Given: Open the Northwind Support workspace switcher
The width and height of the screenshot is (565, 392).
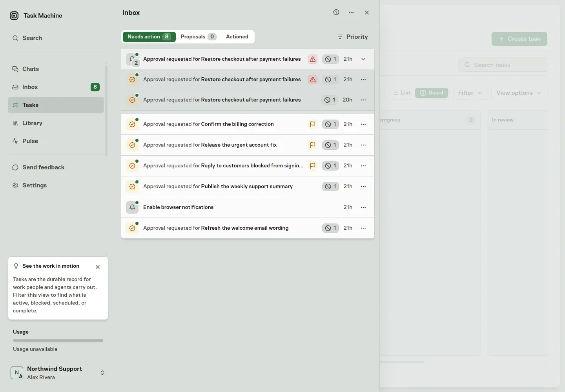Looking at the screenshot, I should [x=58, y=373].
